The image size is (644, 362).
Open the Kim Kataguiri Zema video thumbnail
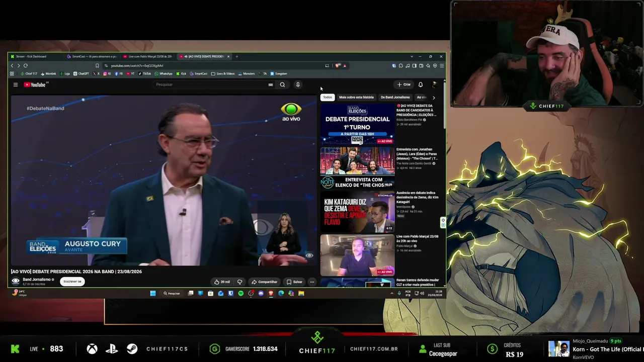[x=357, y=212]
